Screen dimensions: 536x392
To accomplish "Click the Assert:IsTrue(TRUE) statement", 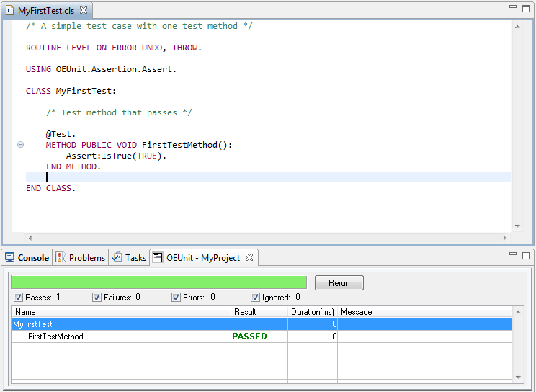I will pyautogui.click(x=116, y=156).
